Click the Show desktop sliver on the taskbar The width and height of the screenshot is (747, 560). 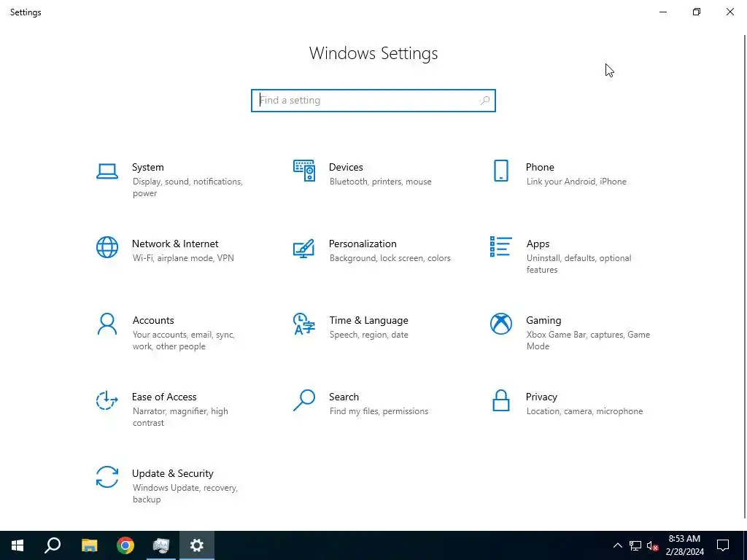pos(745,545)
